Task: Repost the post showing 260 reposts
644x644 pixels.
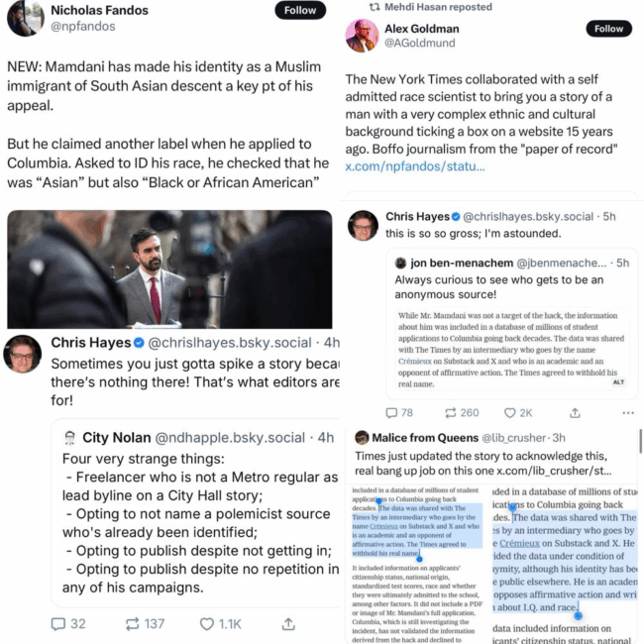Action: [451, 413]
